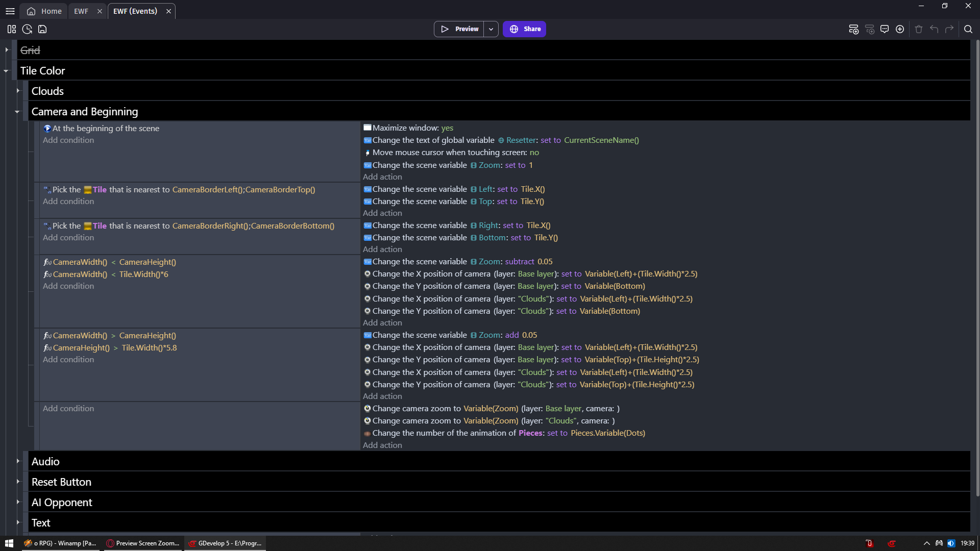Open the project manager panel icon
Viewport: 980px width, 551px height.
12,29
